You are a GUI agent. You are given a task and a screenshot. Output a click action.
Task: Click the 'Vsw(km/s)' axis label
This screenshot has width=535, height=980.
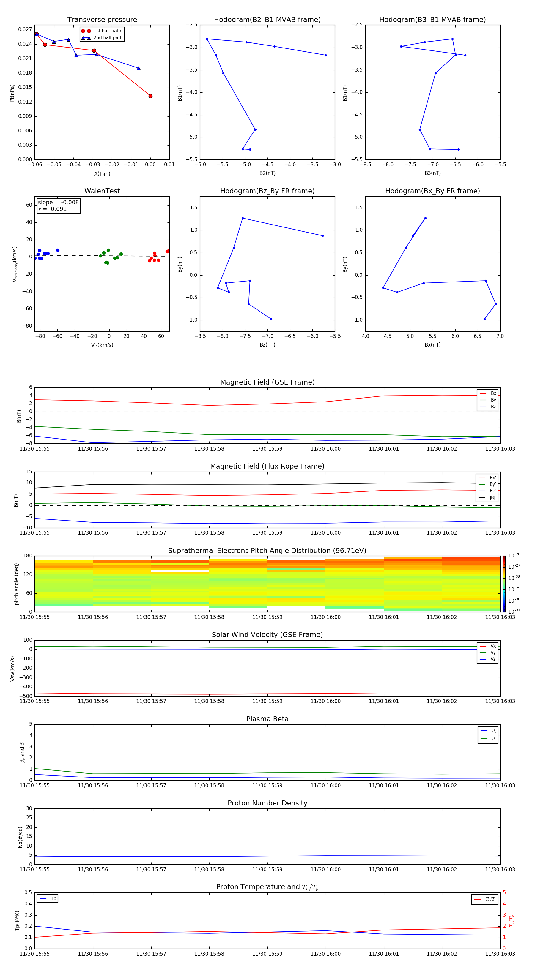tap(12, 668)
